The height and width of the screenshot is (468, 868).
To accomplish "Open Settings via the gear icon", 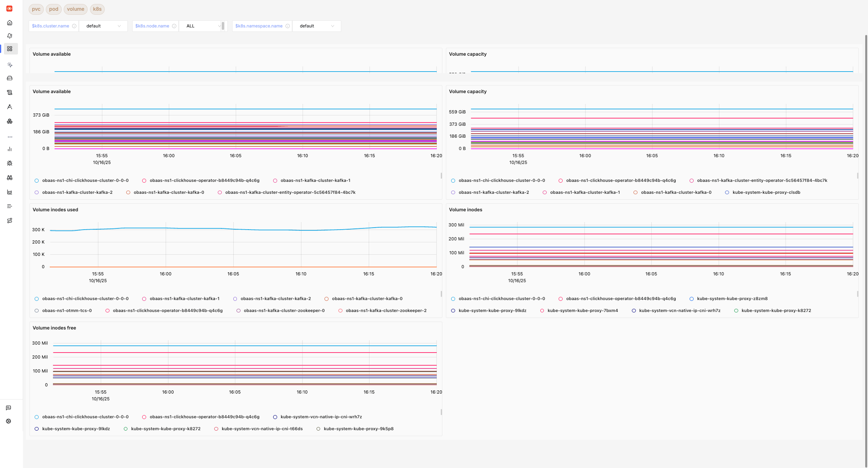I will pos(8,421).
